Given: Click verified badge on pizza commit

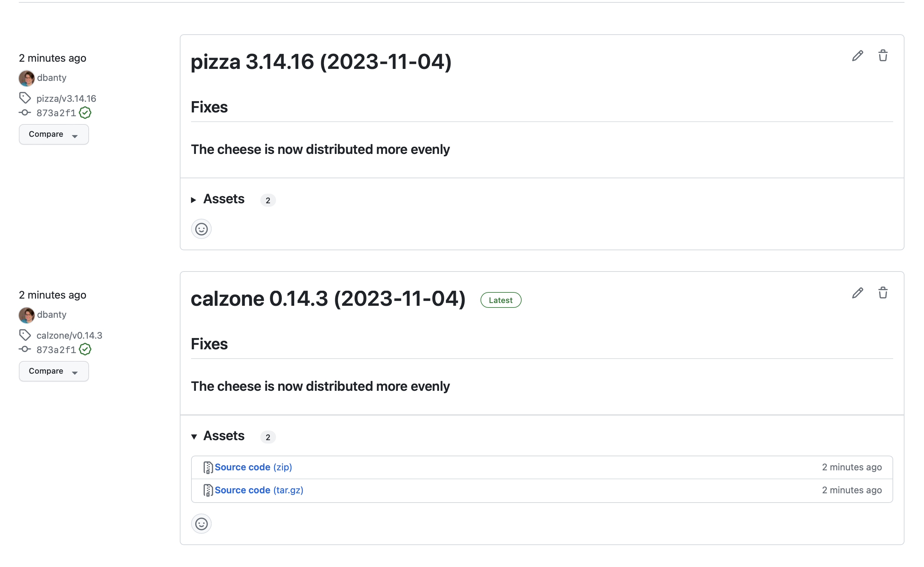Looking at the screenshot, I should pyautogui.click(x=85, y=112).
